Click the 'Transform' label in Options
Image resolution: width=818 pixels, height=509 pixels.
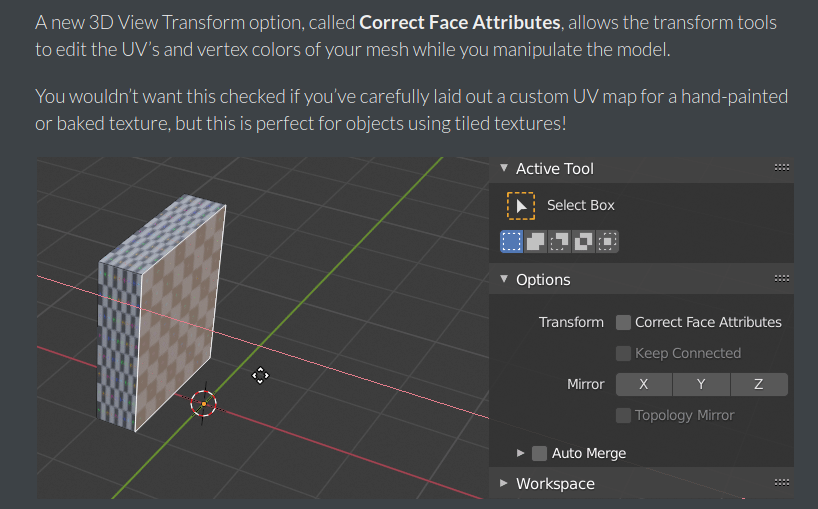point(571,322)
